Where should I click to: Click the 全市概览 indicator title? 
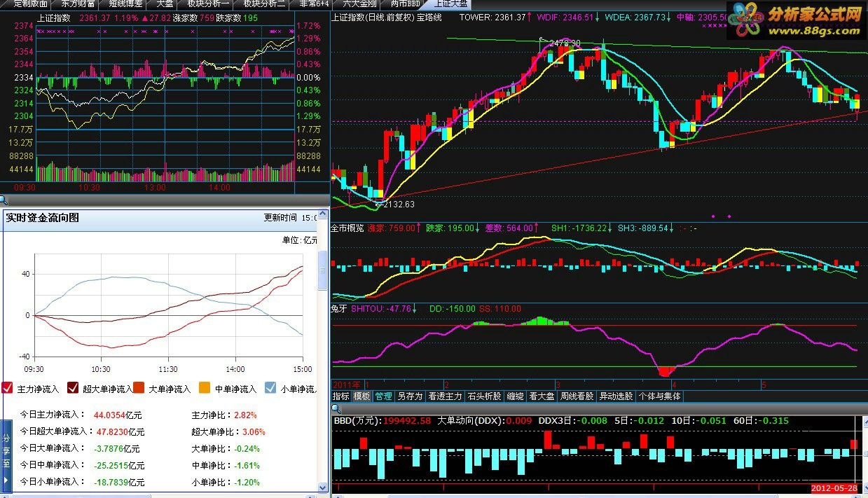(347, 228)
